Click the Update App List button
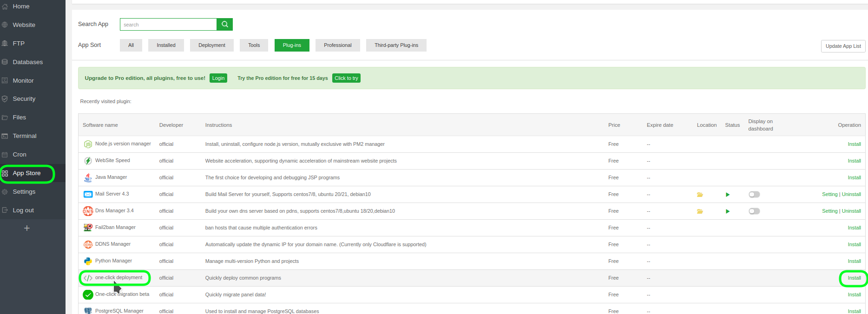This screenshot has width=868, height=314. click(x=843, y=46)
